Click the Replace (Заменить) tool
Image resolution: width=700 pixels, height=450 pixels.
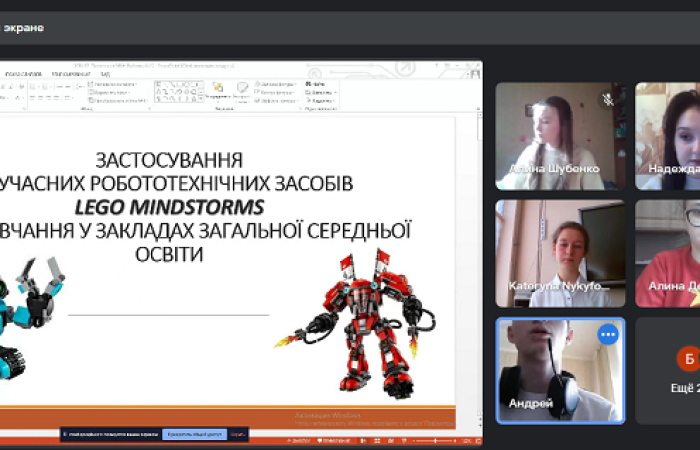[x=320, y=93]
